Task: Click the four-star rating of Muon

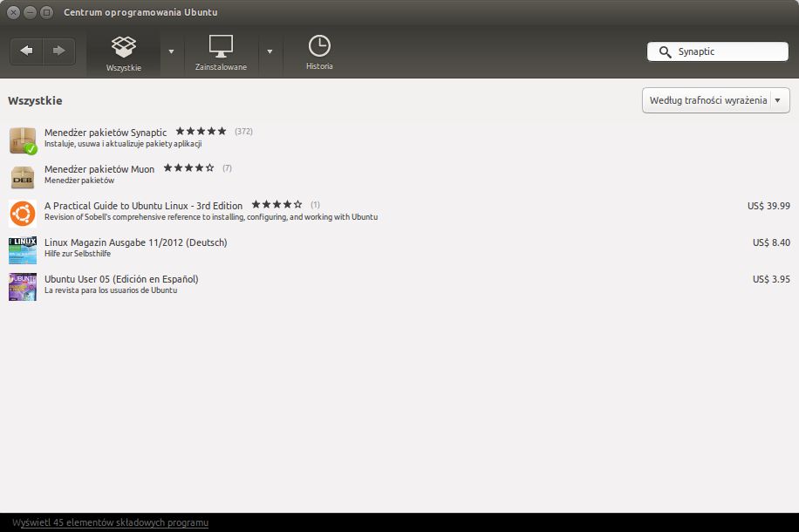Action: [188, 168]
